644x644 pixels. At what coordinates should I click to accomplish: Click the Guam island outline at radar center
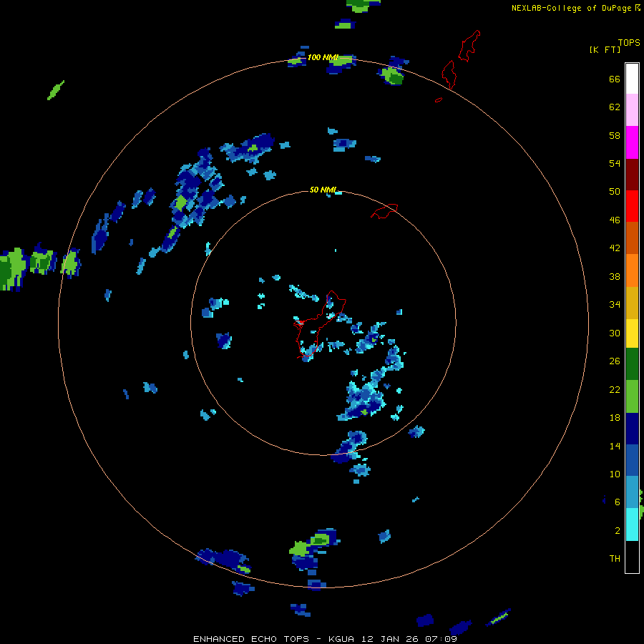point(318,324)
